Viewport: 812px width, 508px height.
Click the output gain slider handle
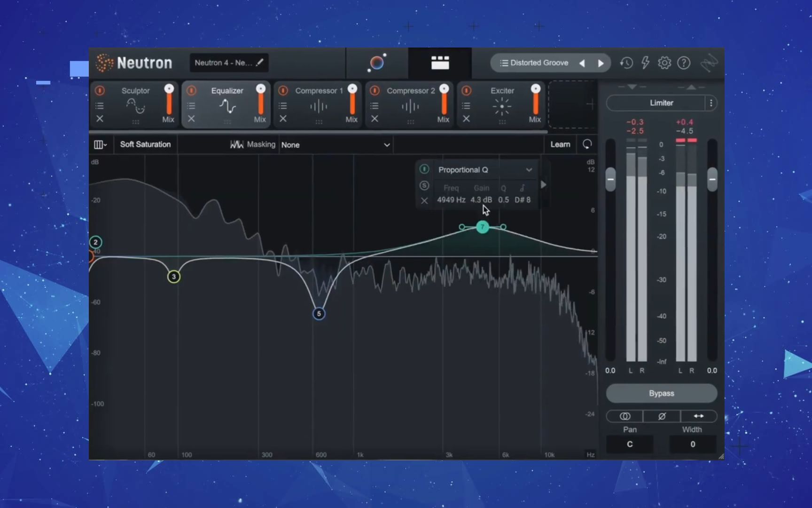712,179
